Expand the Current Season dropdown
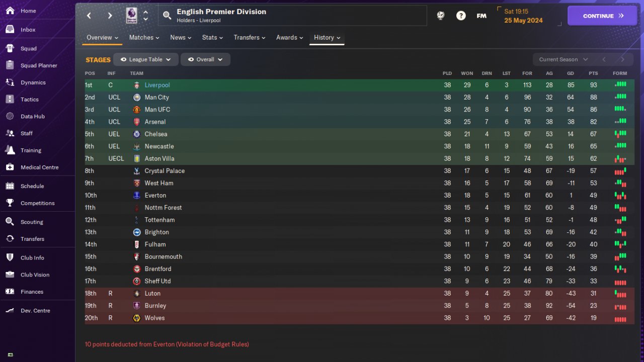644x362 pixels. click(x=563, y=59)
